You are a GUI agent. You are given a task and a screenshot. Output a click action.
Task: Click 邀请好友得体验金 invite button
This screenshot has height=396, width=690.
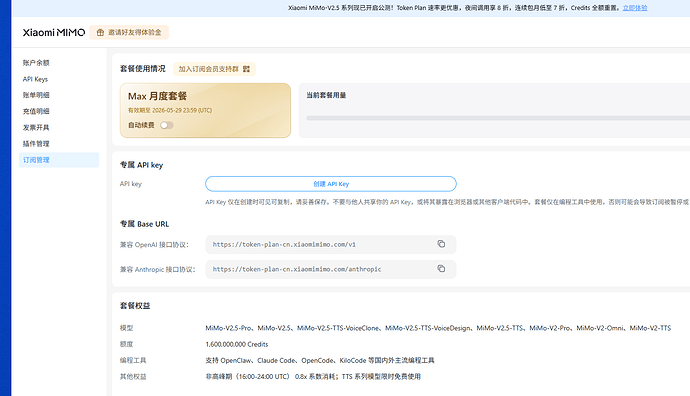(x=129, y=33)
